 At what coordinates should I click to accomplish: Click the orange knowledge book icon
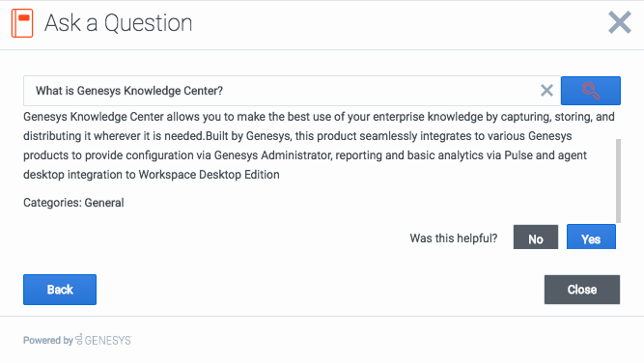22,23
